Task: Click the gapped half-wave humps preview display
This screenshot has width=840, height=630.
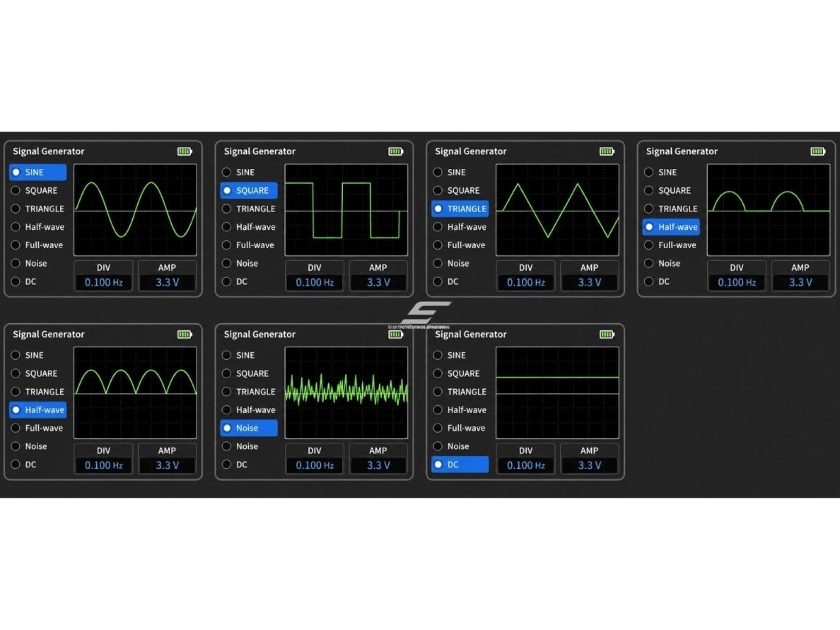Action: coord(768,210)
